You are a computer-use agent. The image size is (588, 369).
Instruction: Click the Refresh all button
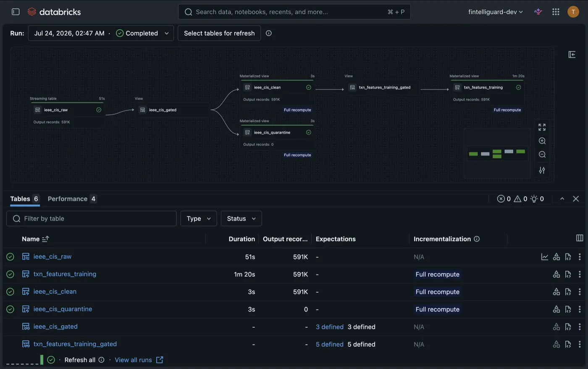80,360
